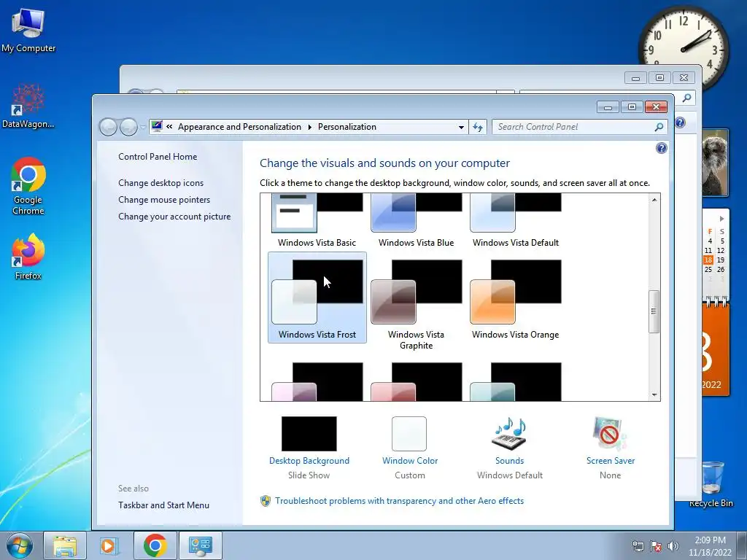Click the theme list scroll up arrow
The height and width of the screenshot is (560, 747).
(654, 200)
